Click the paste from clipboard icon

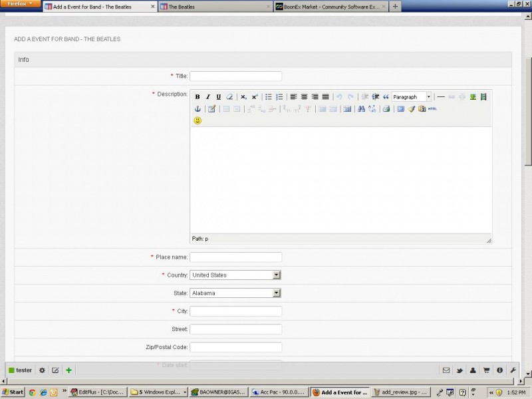(422, 108)
